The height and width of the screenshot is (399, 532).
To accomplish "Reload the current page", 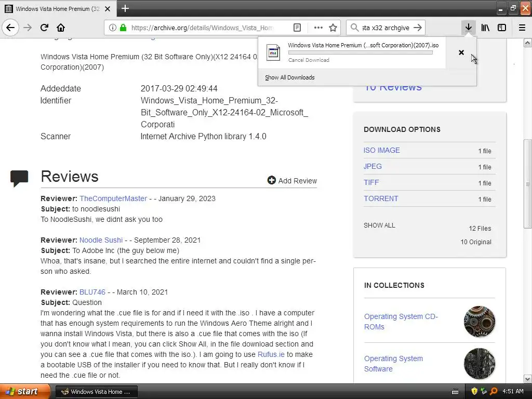I will [44, 28].
